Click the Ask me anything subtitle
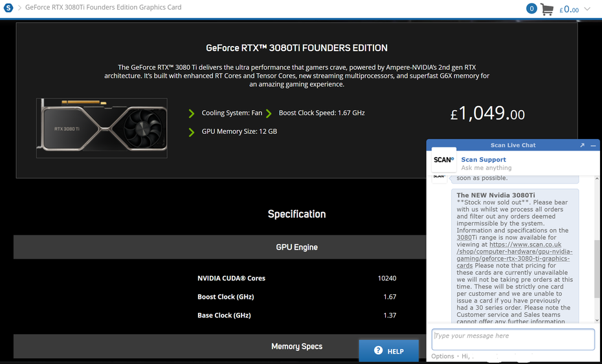 pyautogui.click(x=486, y=168)
